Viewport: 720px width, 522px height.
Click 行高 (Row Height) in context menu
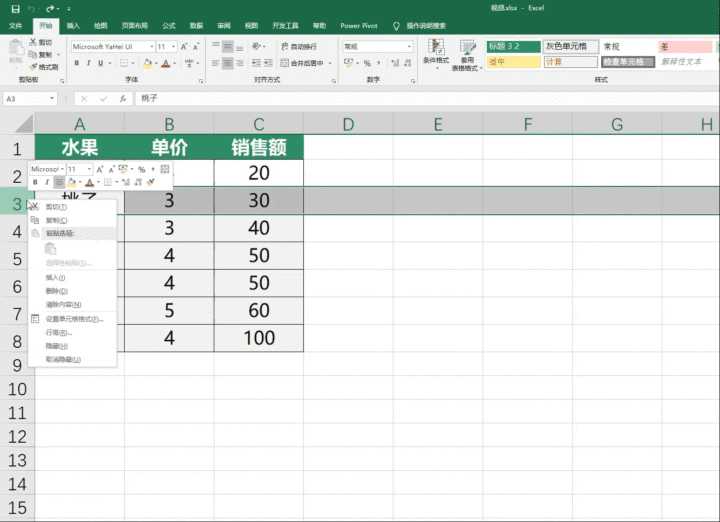(x=58, y=332)
